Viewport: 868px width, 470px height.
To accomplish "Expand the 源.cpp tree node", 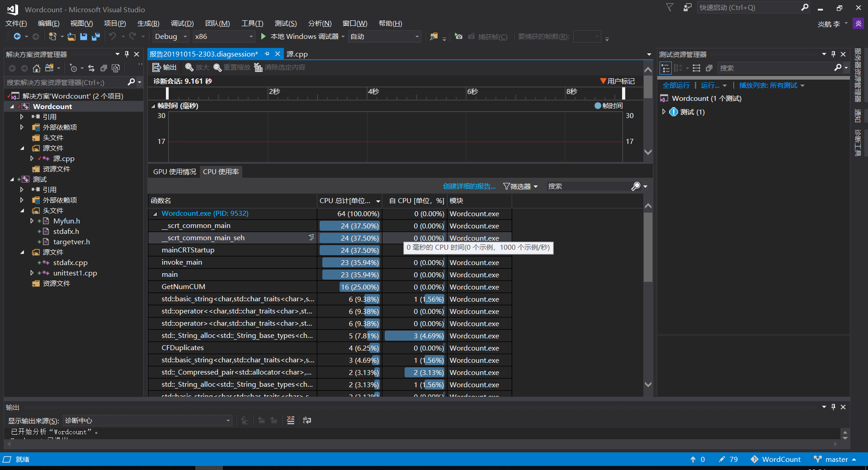I will [32, 158].
